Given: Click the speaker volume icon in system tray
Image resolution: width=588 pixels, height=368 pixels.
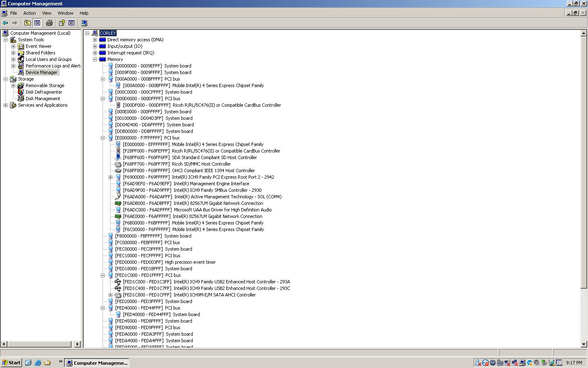Looking at the screenshot, I should (537, 363).
